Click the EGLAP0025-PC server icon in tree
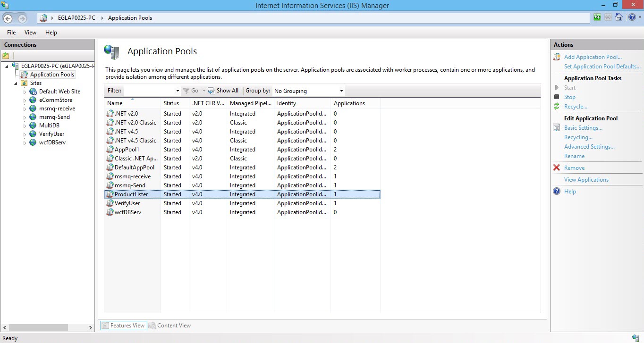Viewport: 644px width, 343px height. (15, 66)
